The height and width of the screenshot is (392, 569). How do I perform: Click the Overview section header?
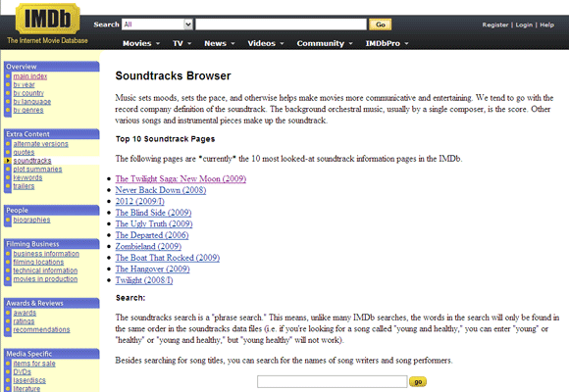click(x=52, y=67)
